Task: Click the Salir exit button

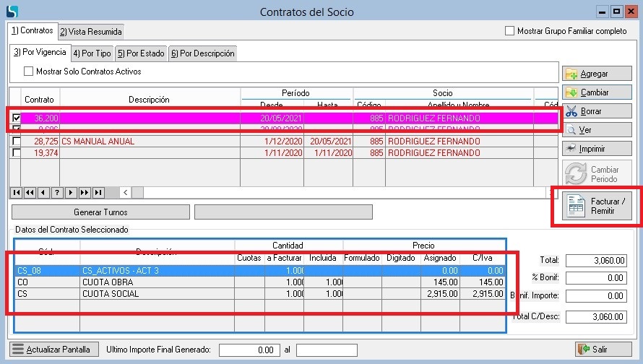Action: point(603,350)
